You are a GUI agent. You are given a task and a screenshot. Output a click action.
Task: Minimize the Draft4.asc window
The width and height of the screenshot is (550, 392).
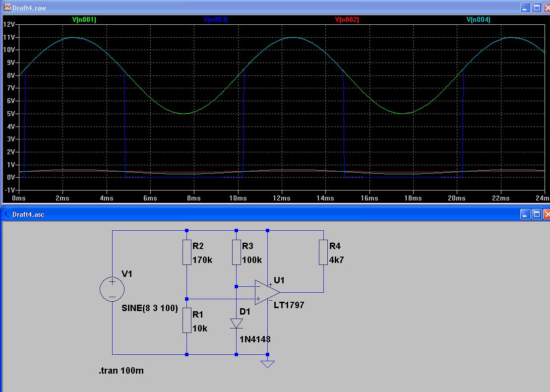pos(525,214)
